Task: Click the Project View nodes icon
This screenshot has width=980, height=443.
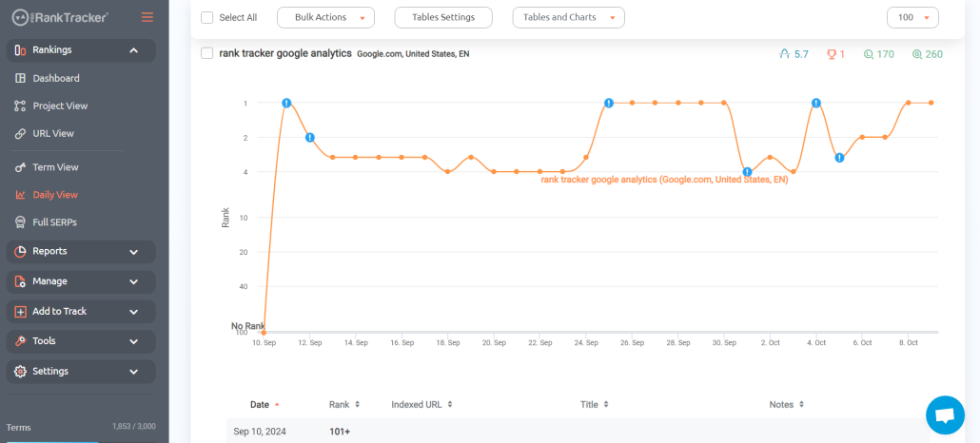Action: click(20, 106)
